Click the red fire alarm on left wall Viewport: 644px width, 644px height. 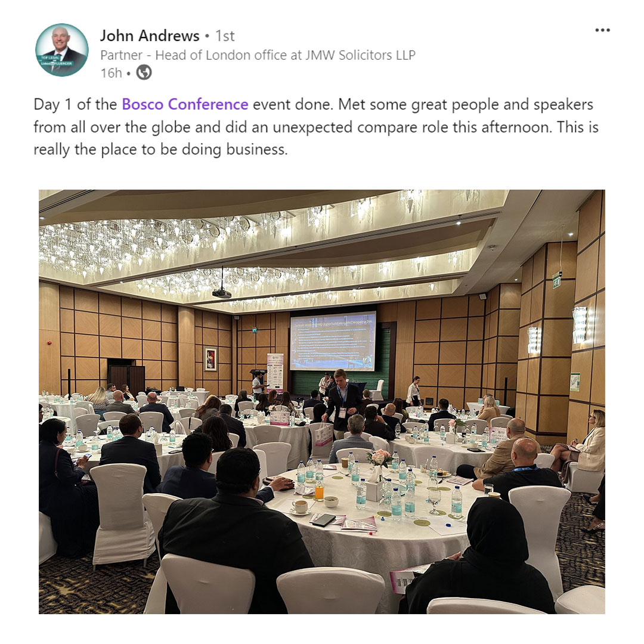[49, 343]
